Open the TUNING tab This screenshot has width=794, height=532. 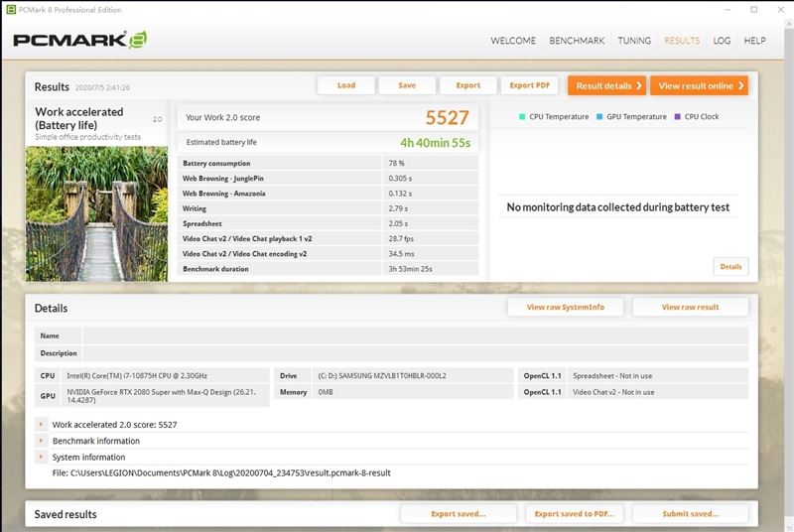(x=634, y=41)
